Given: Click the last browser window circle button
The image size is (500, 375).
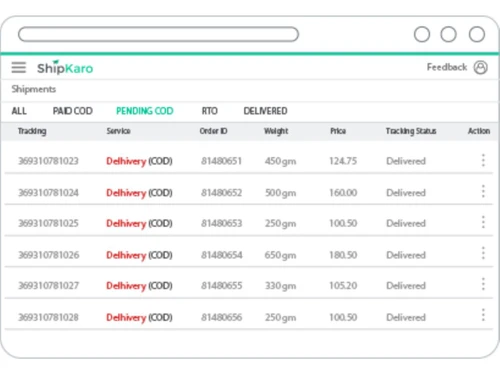Looking at the screenshot, I should pyautogui.click(x=477, y=34).
